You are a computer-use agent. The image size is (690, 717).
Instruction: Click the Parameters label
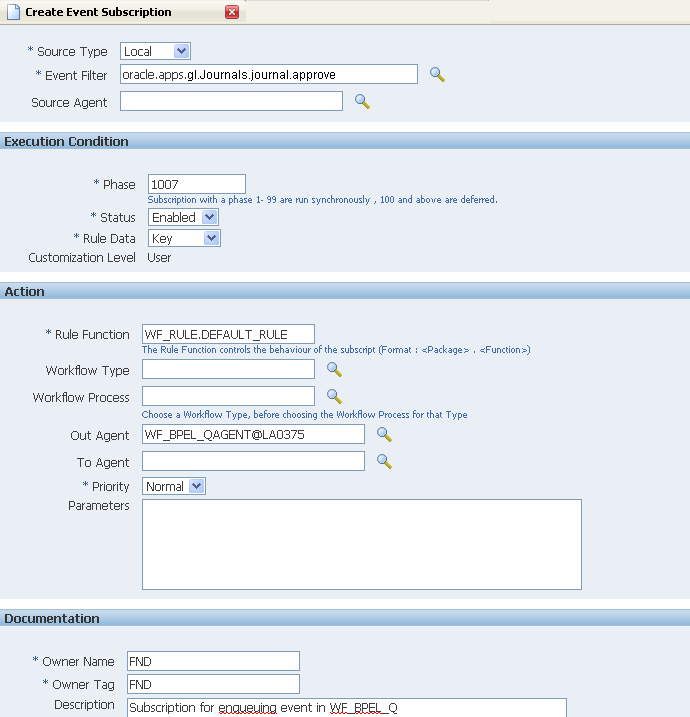pos(99,506)
